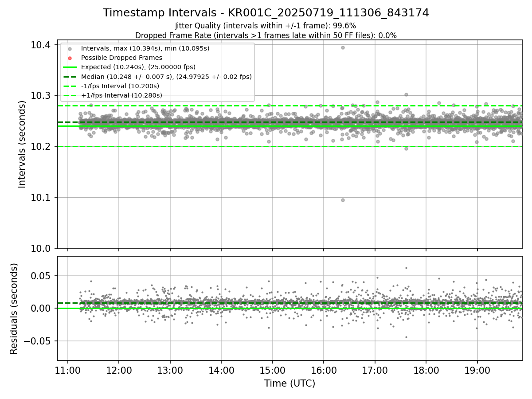Click the outlier interval point near 10.30 after 17:30
The height and width of the screenshot is (399, 532).
point(406,94)
